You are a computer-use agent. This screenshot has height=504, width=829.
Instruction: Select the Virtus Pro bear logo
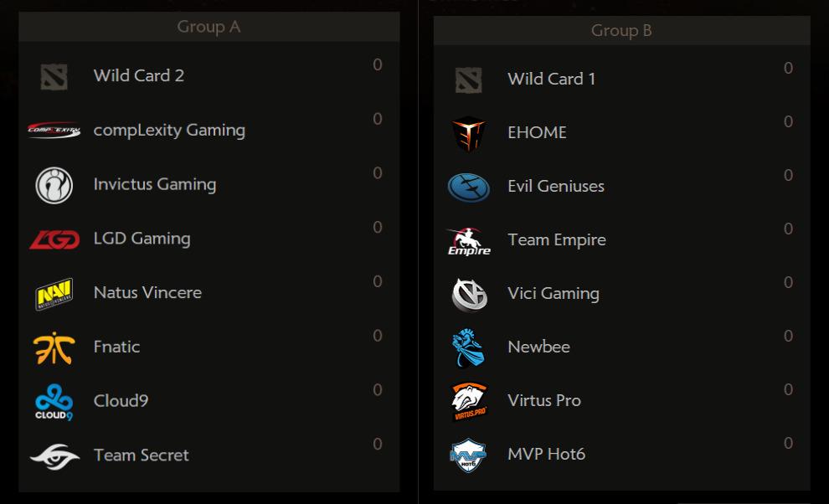pos(469,401)
